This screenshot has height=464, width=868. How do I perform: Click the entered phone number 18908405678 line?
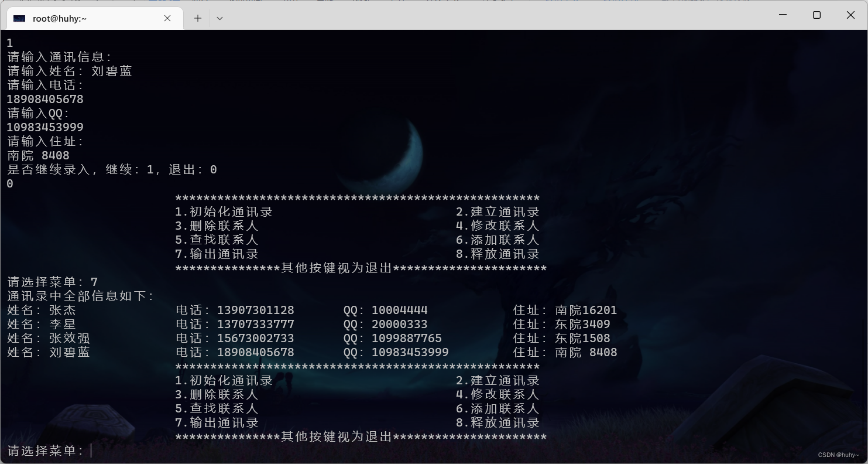[x=45, y=99]
